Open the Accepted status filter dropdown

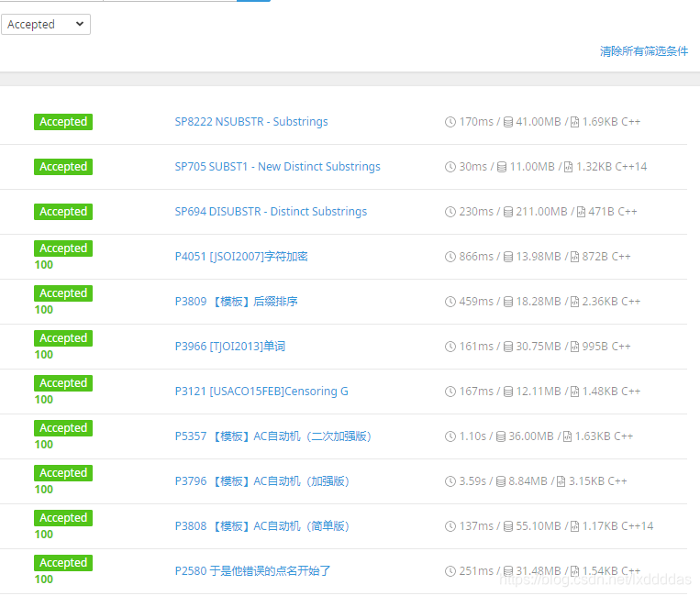pos(46,24)
